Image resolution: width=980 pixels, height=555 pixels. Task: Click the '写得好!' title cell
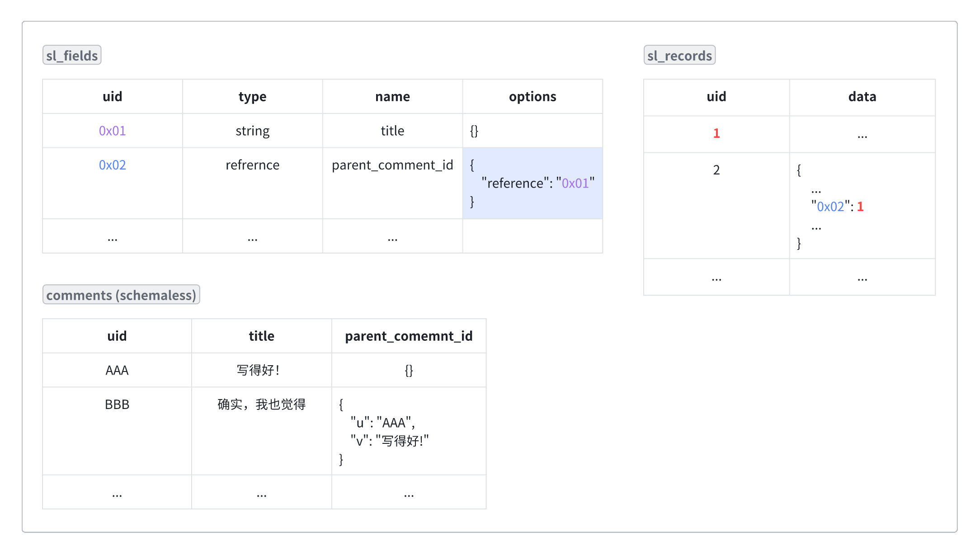coord(259,370)
